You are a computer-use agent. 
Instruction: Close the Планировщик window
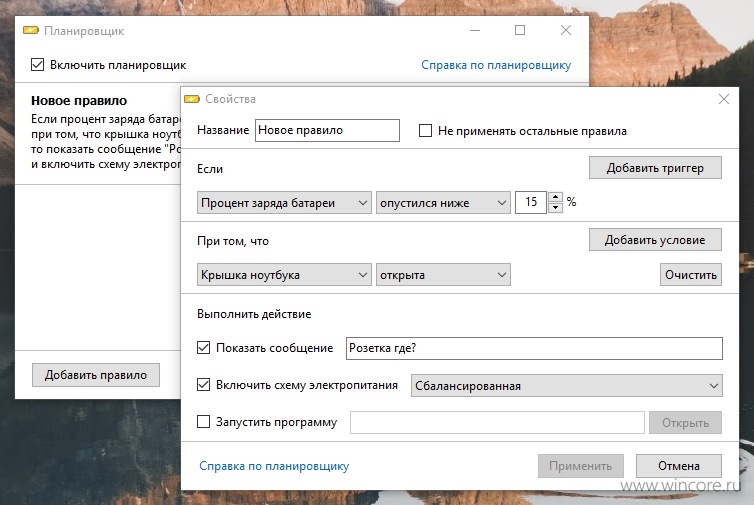click(566, 30)
